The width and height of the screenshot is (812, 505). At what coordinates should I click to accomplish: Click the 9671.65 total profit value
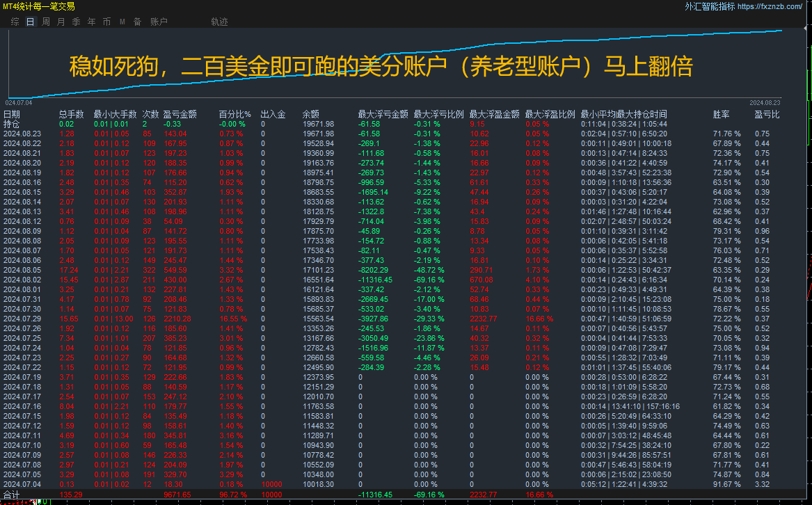tap(177, 495)
